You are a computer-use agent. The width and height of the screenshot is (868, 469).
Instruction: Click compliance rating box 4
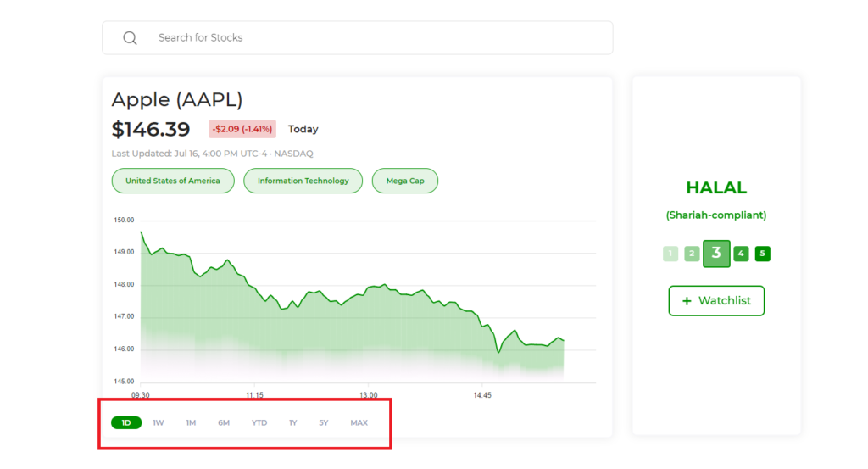point(741,254)
